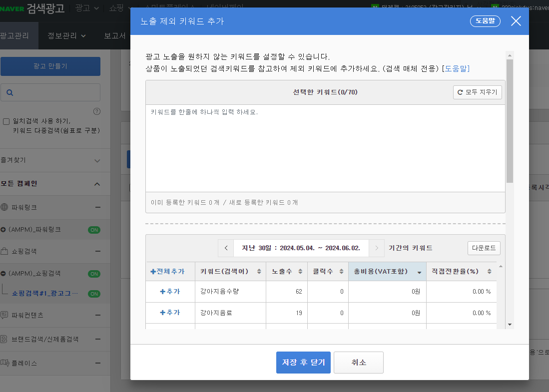Clear all keywords with 모두 지우기
The image size is (549, 392).
point(477,92)
